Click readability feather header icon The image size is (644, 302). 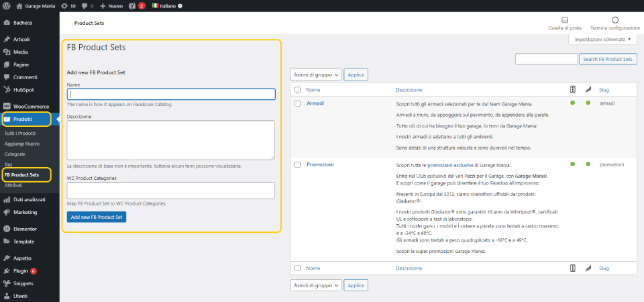588,89
